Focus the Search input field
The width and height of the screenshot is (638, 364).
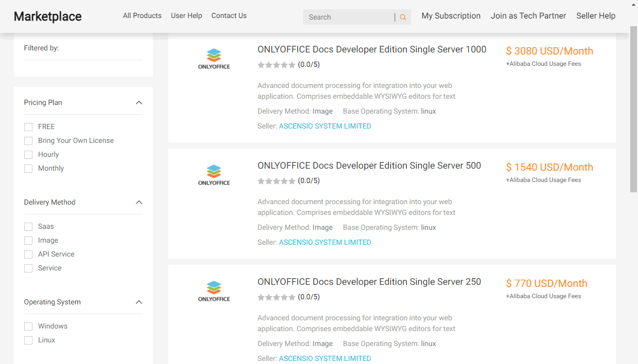(x=349, y=17)
